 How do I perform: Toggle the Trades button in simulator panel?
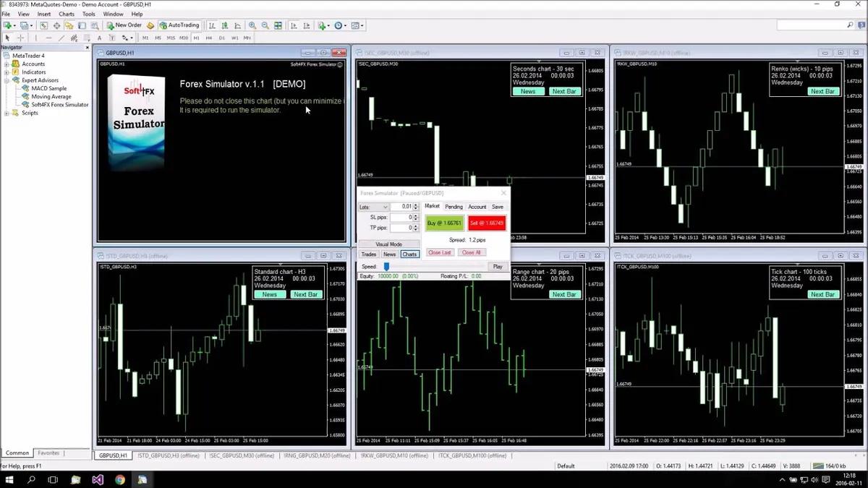coord(369,254)
